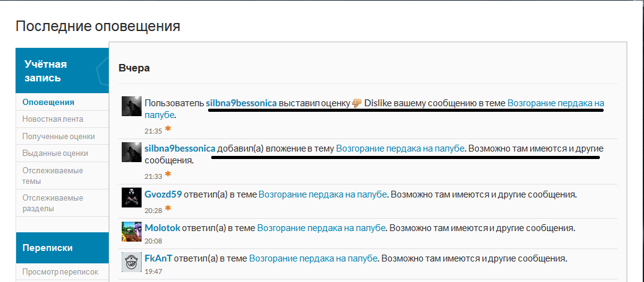The image size is (644, 282).
Task: Go to Полученные оценки
Action: 59,136
